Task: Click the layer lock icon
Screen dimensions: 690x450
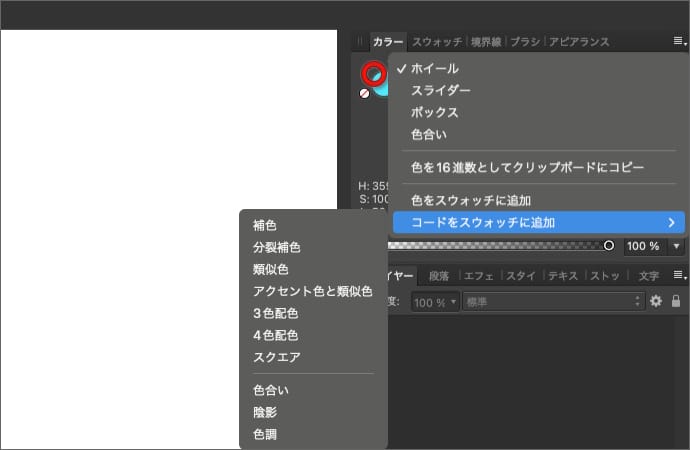Action: pyautogui.click(x=676, y=301)
